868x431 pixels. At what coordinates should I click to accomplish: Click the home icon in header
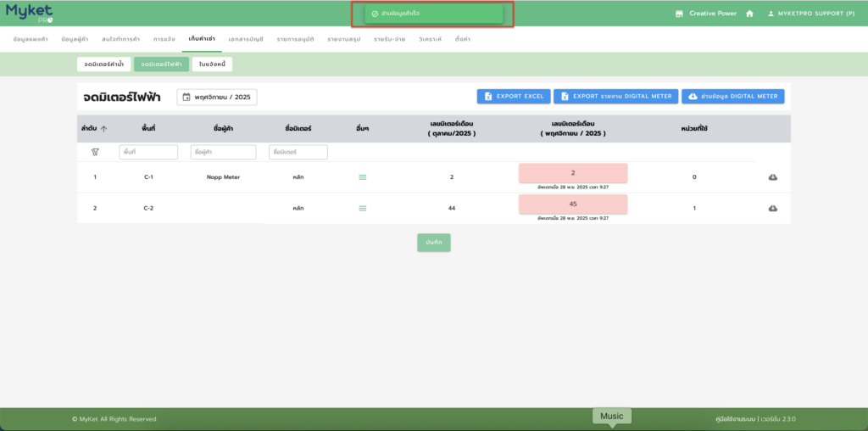coord(749,14)
